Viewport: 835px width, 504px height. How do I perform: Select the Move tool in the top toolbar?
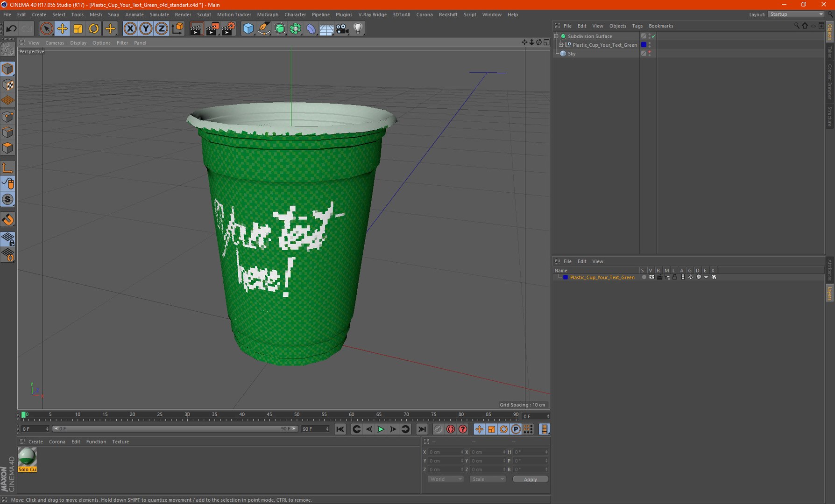[x=62, y=29]
